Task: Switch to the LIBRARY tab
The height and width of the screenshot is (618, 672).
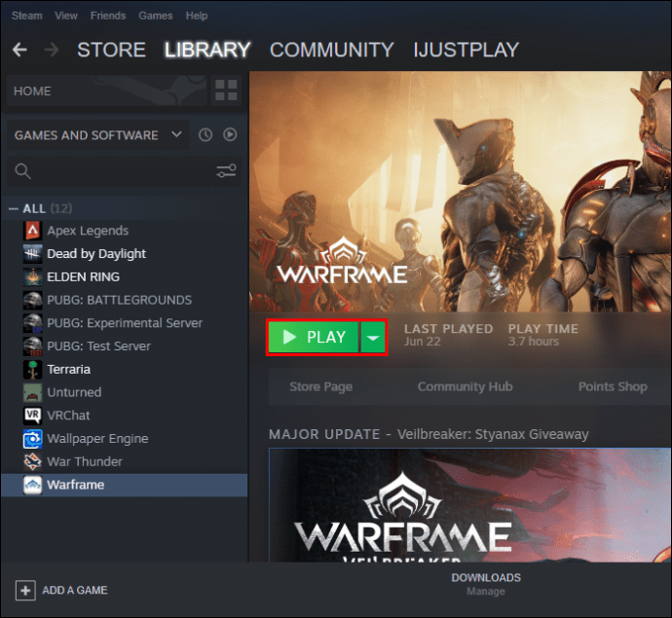Action: (207, 50)
